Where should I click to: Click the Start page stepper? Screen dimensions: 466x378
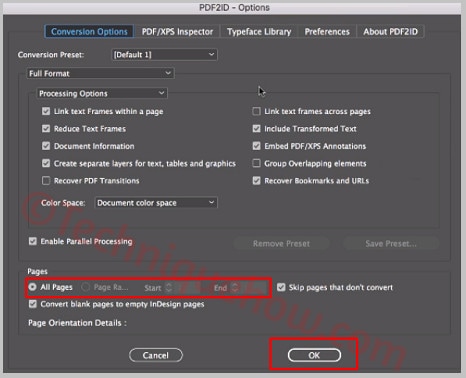pos(169,287)
